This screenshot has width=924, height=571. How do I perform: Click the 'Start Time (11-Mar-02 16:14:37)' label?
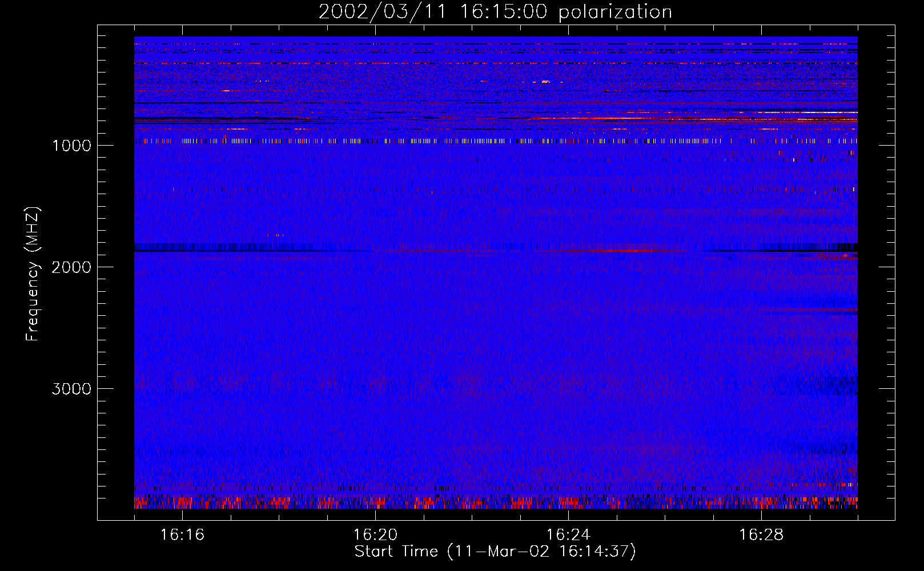(x=495, y=552)
